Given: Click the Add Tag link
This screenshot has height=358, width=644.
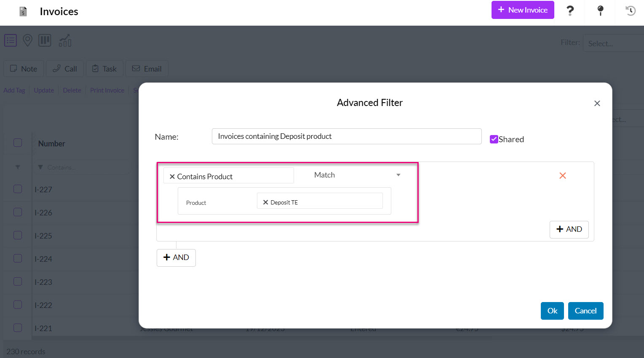Looking at the screenshot, I should pyautogui.click(x=14, y=90).
